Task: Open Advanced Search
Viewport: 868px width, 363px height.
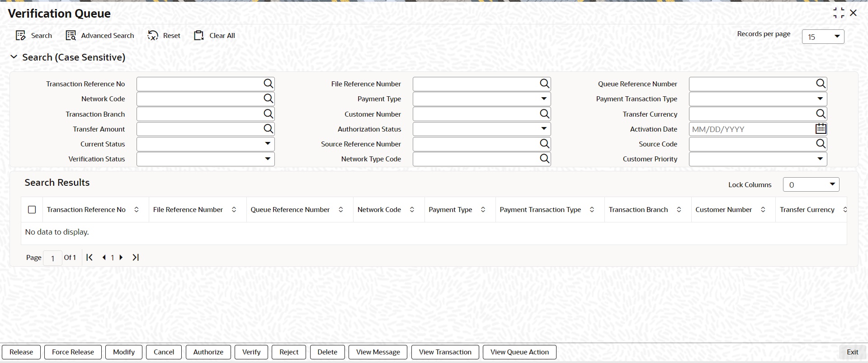Action: coord(100,35)
